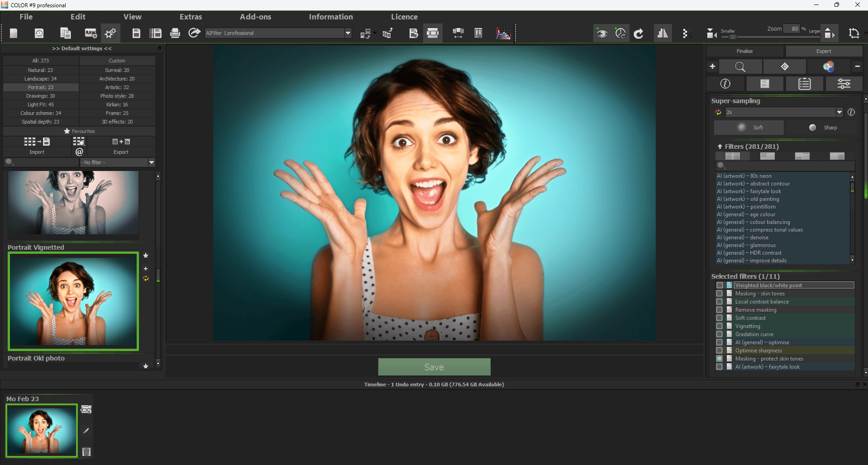Open the Extras menu
The image size is (868, 465).
[191, 17]
